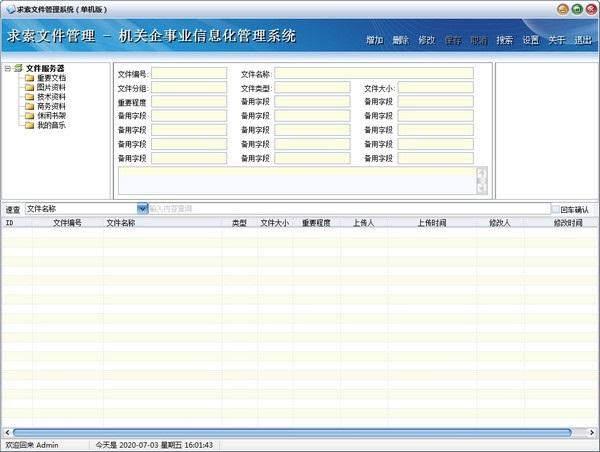Select the 技术资料 folder in tree
600x452 pixels.
50,96
